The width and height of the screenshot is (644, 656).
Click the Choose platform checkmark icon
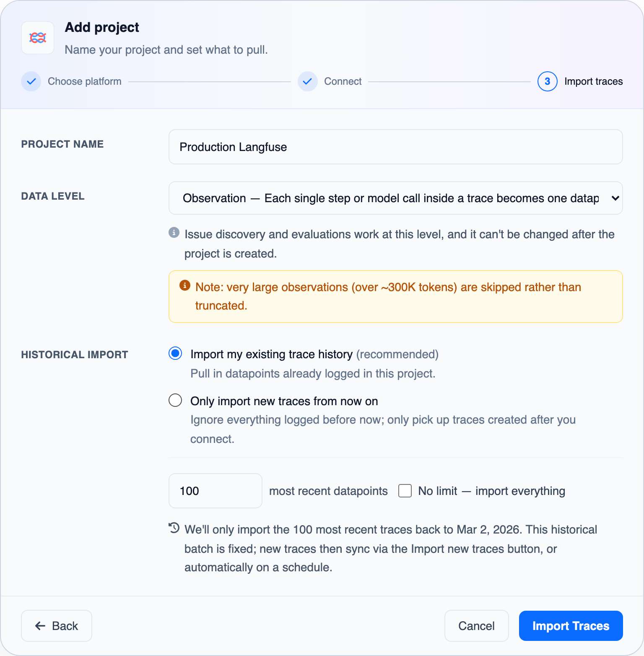click(31, 81)
